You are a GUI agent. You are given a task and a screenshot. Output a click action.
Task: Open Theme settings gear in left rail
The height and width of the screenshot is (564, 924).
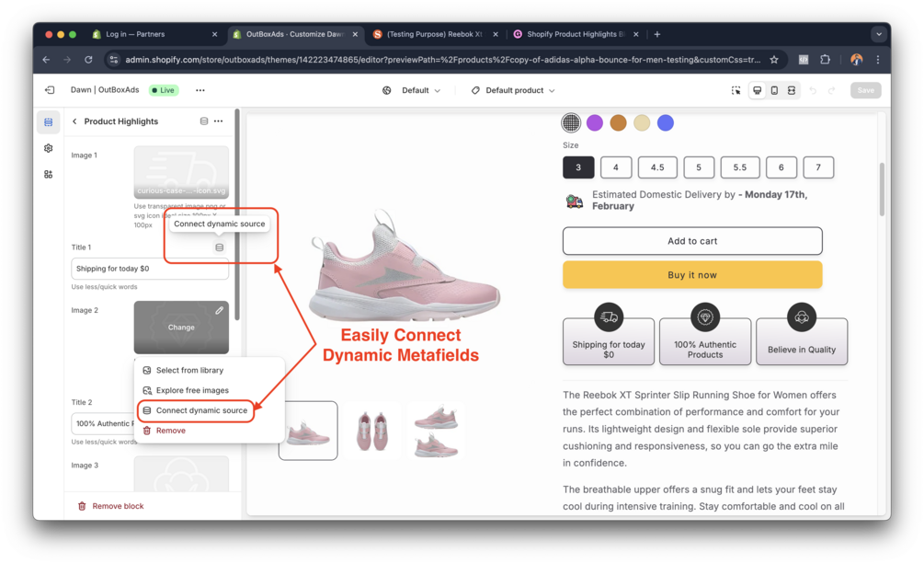(49, 148)
